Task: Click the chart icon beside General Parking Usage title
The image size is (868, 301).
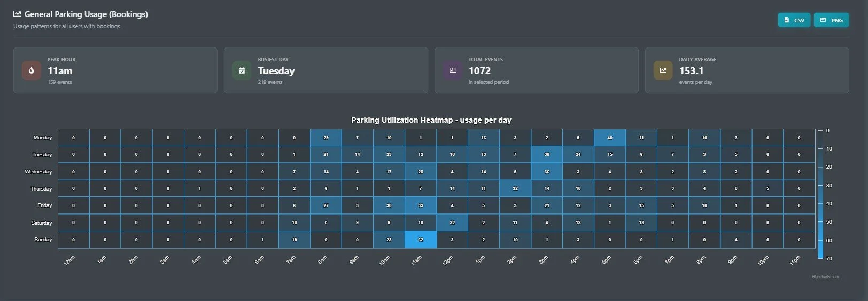Action: click(x=17, y=14)
